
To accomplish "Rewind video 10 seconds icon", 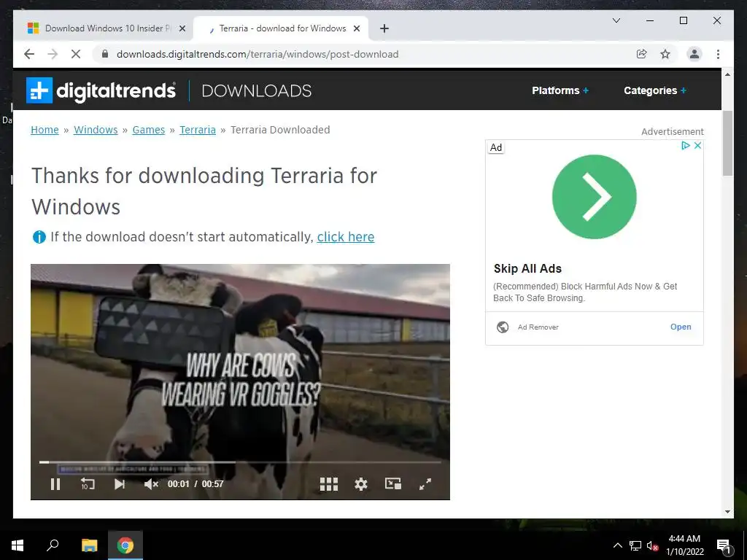I will coord(88,484).
